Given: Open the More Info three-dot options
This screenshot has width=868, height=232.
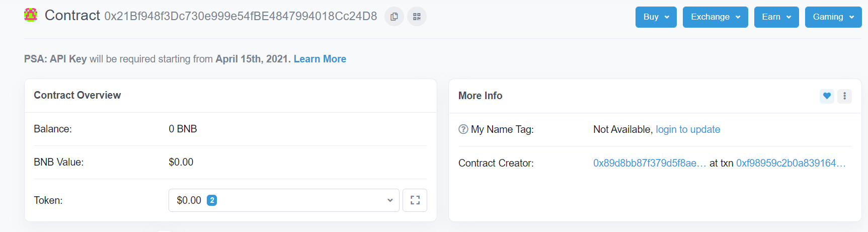Looking at the screenshot, I should tap(844, 96).
